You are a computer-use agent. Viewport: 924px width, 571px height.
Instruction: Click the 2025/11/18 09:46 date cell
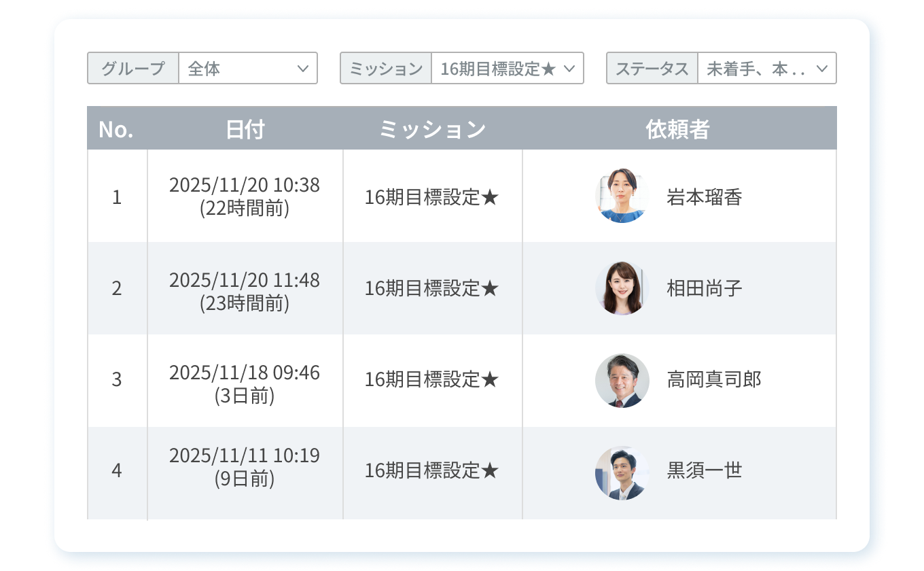point(245,383)
